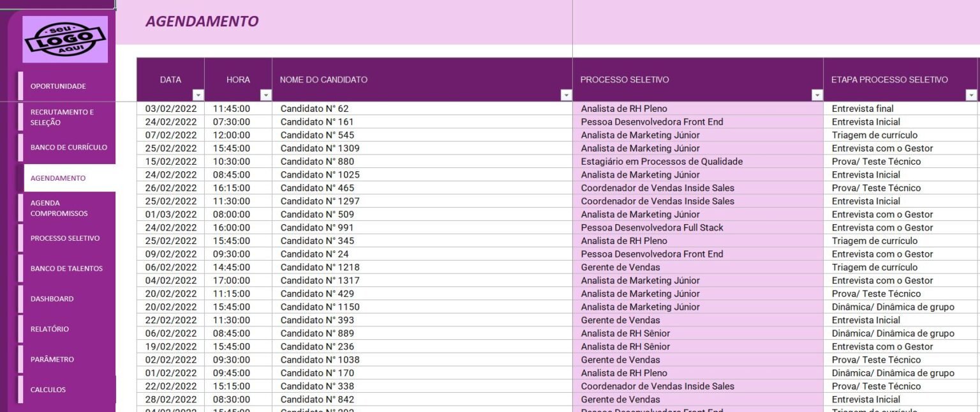Open the AGENDA COMPROMISSOS sidebar tab

[67, 208]
